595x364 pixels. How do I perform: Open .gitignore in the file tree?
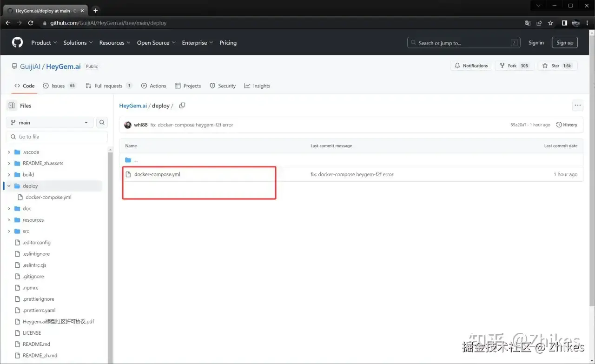tap(33, 276)
